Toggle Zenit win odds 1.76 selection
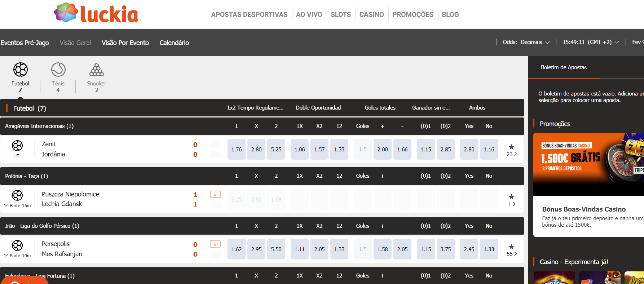This screenshot has height=284, width=644. [237, 149]
